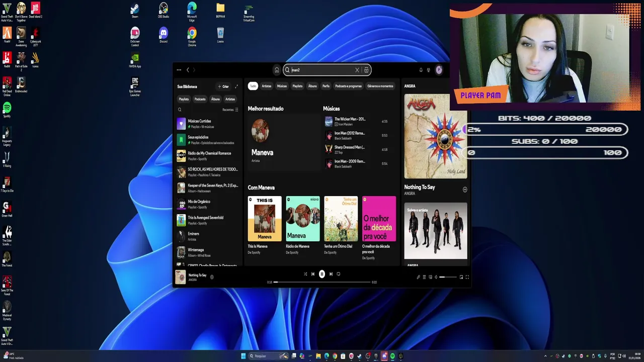This screenshot has height=362, width=644.
Task: Open Sobre o artista ANGRA image
Action: [x=436, y=231]
